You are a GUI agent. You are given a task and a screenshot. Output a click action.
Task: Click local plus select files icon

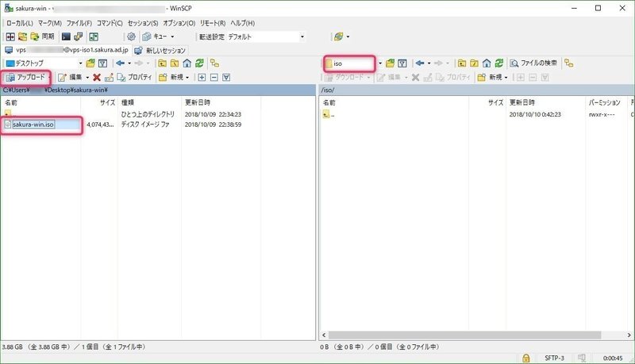202,77
